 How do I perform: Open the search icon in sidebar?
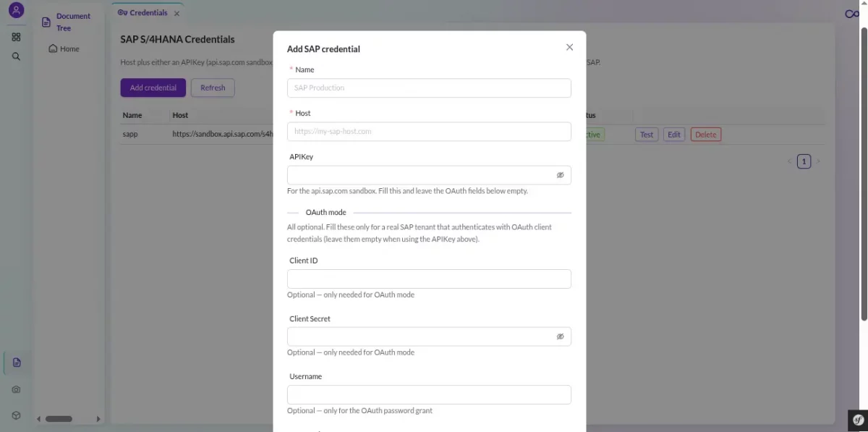(16, 56)
